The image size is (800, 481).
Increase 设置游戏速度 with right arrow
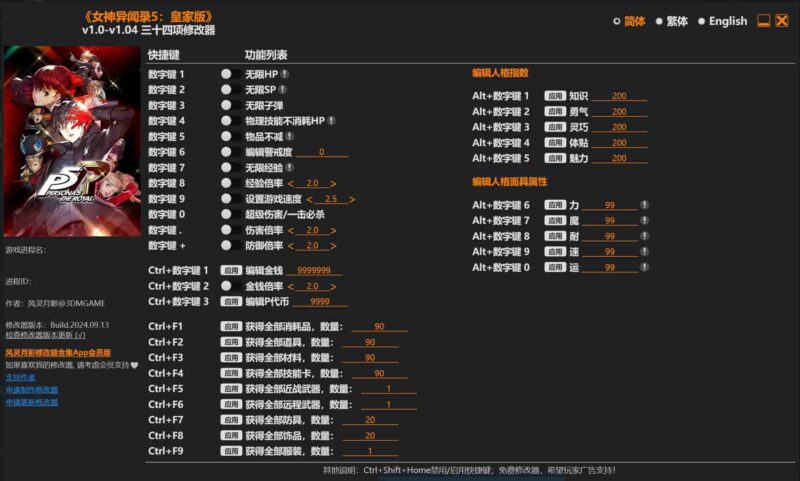point(352,199)
